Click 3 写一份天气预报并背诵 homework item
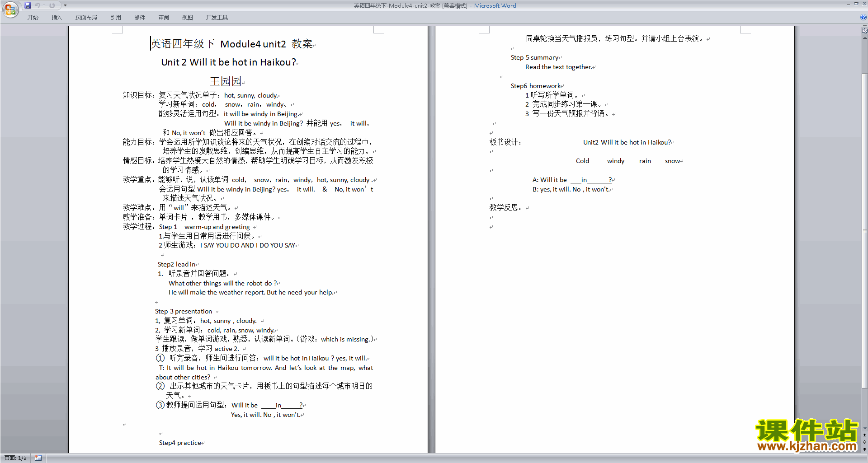Screen dimensions: 868x463 click(x=567, y=114)
